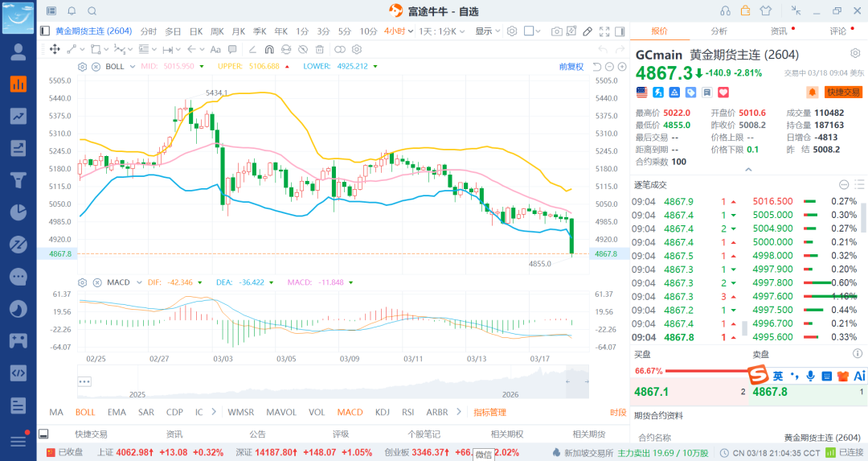Viewport: 868px width, 461px height.
Task: Switch to the 分析 tab
Action: coord(719,31)
